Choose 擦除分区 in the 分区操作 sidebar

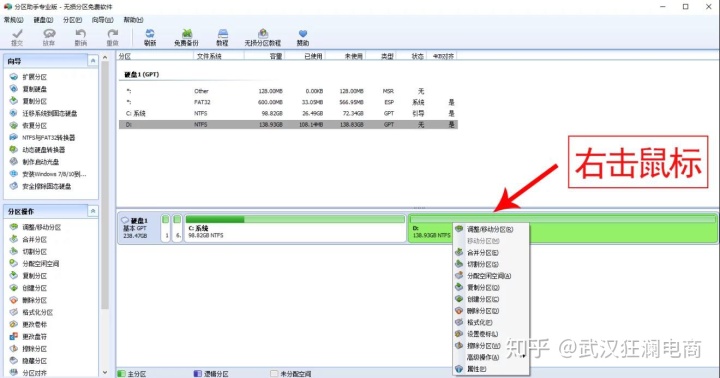pyautogui.click(x=28, y=349)
